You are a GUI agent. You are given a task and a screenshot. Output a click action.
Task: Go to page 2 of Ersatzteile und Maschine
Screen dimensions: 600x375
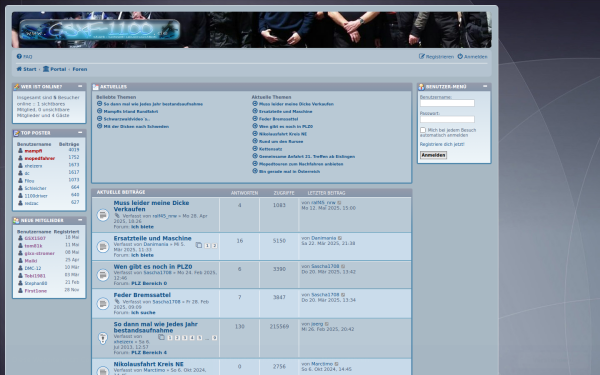coord(214,246)
